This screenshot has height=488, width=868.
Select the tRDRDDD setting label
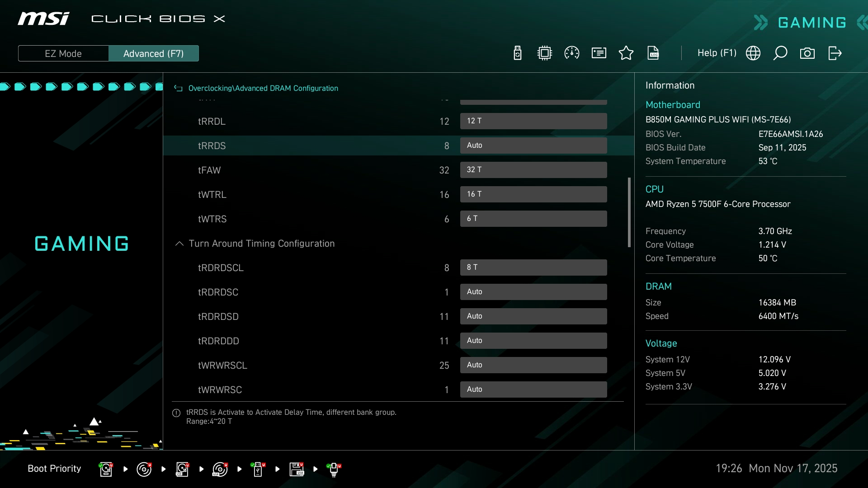pyautogui.click(x=218, y=341)
